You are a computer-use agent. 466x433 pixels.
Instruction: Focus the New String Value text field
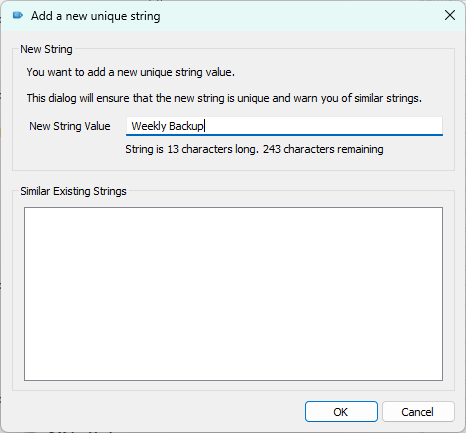tap(284, 126)
